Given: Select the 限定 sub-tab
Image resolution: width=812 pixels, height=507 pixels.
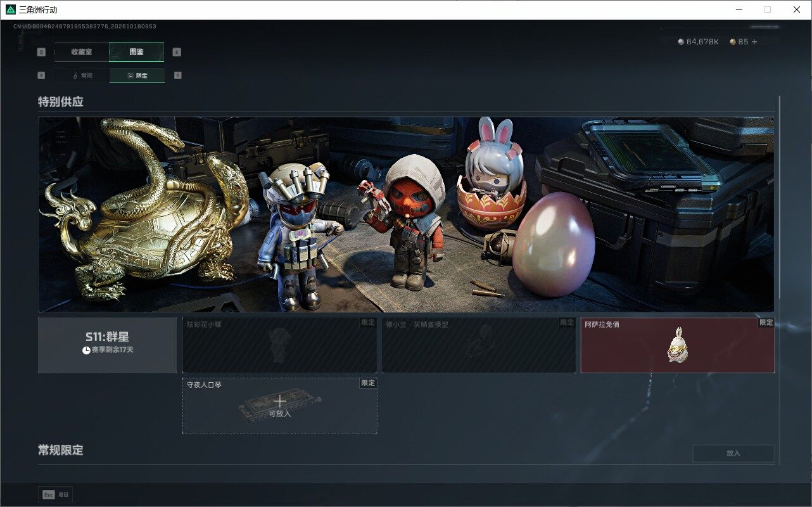Looking at the screenshot, I should 137,75.
